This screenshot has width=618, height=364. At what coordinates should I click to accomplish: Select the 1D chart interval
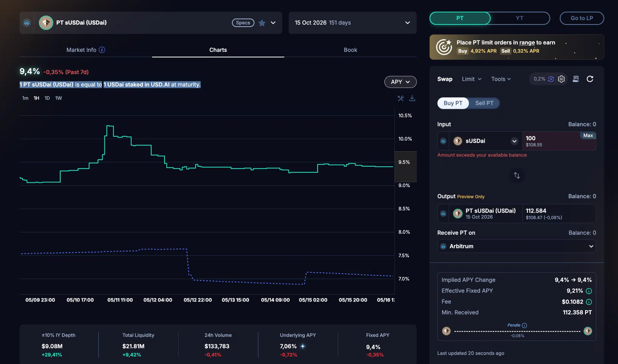[47, 98]
